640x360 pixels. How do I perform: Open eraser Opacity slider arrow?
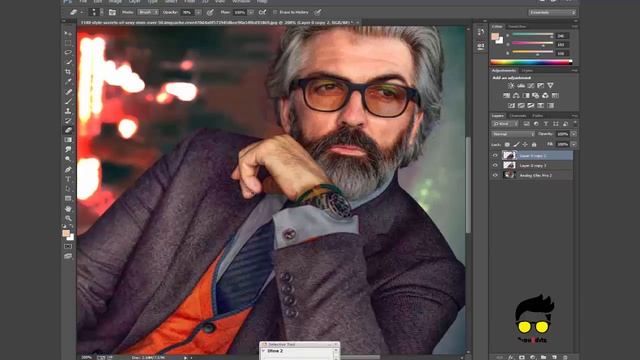[x=198, y=12]
